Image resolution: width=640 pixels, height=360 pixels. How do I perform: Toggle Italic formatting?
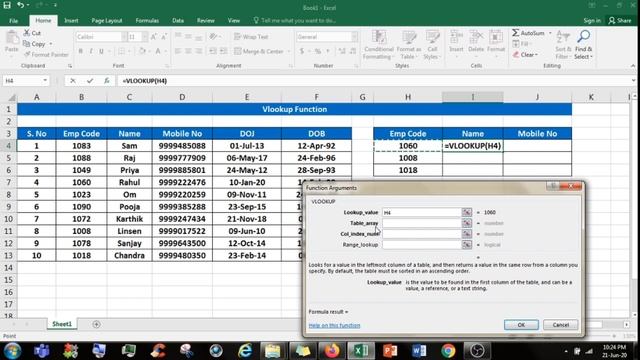[91, 51]
